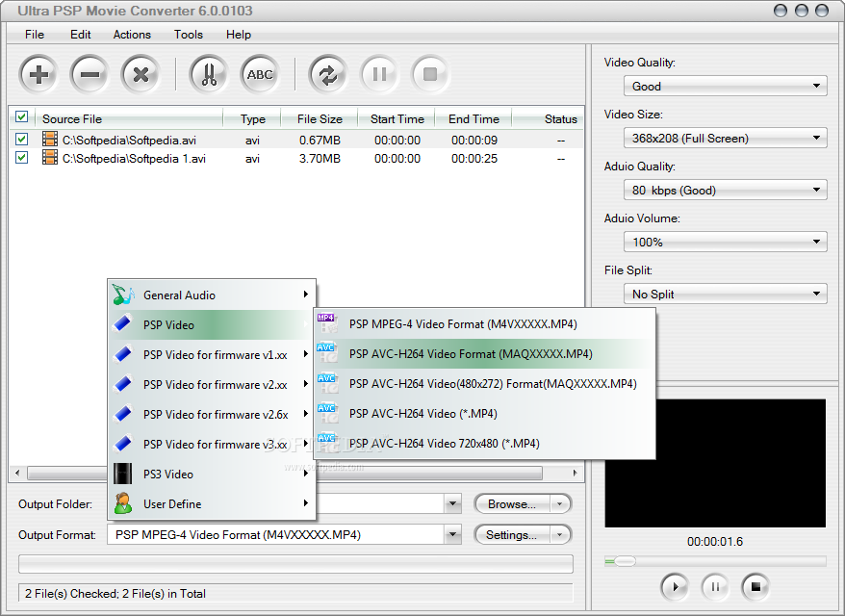The height and width of the screenshot is (616, 845).
Task: Uncheck the Softpedia.avi file checkbox
Action: point(21,139)
